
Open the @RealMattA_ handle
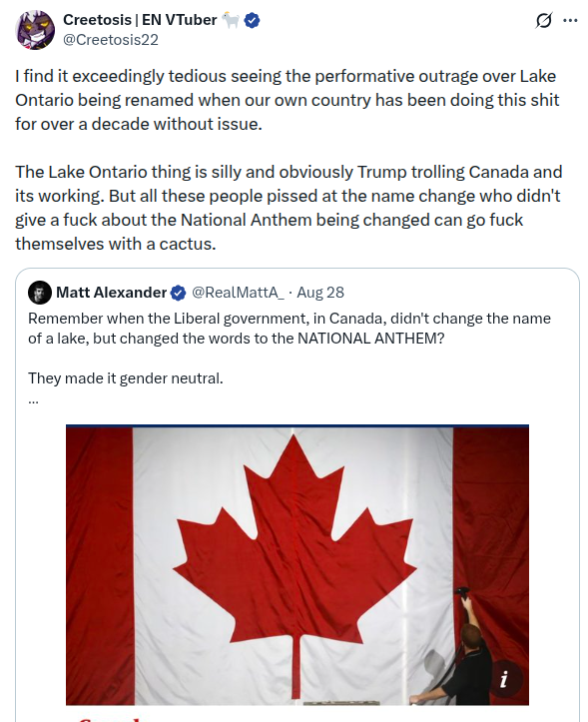pyautogui.click(x=238, y=293)
